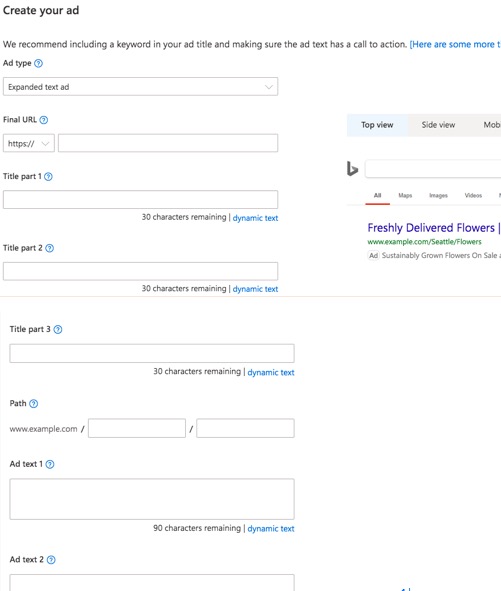The width and height of the screenshot is (501, 591).
Task: Open the https:// protocol dropdown
Action: point(29,143)
